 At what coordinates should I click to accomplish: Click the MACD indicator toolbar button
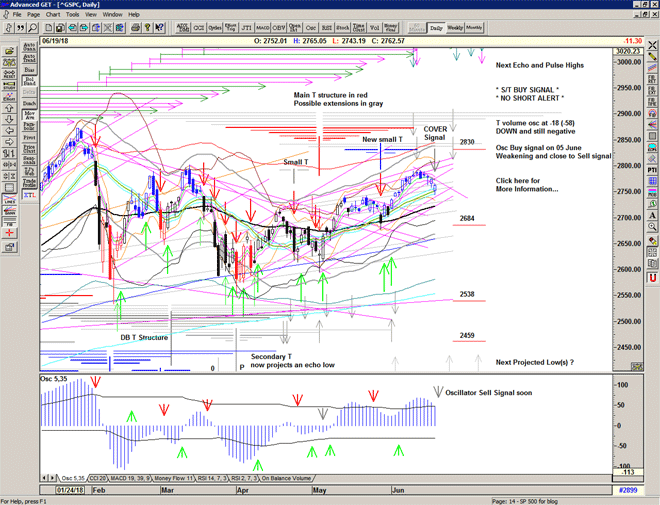tap(261, 28)
